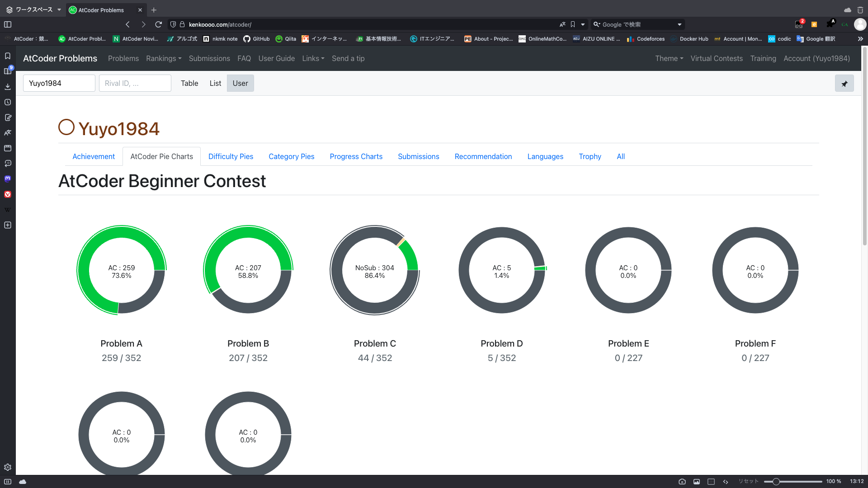Open the Notes panel in sidebar
Image resolution: width=868 pixels, height=488 pixels.
(x=8, y=117)
